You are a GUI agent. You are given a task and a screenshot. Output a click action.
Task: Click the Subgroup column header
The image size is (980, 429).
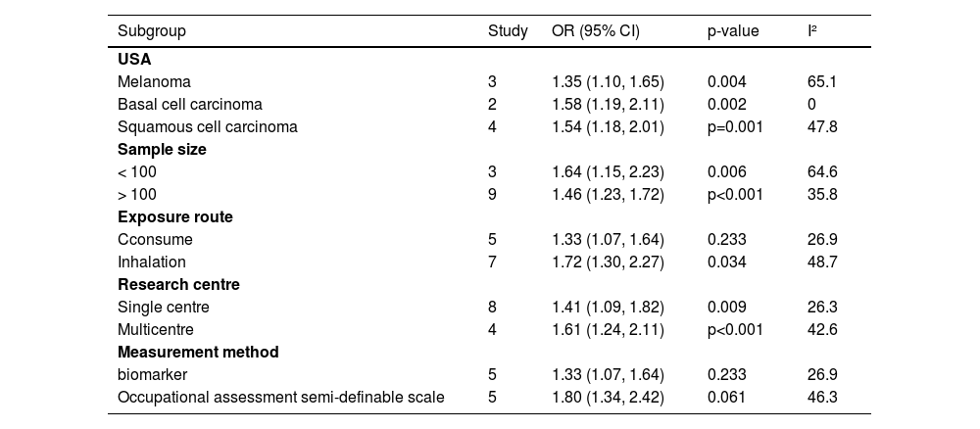[151, 31]
